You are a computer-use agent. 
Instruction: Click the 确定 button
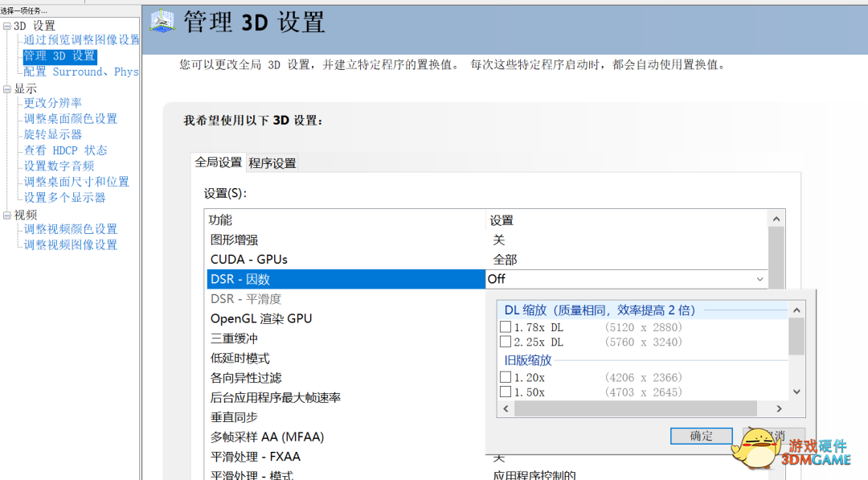coord(702,436)
